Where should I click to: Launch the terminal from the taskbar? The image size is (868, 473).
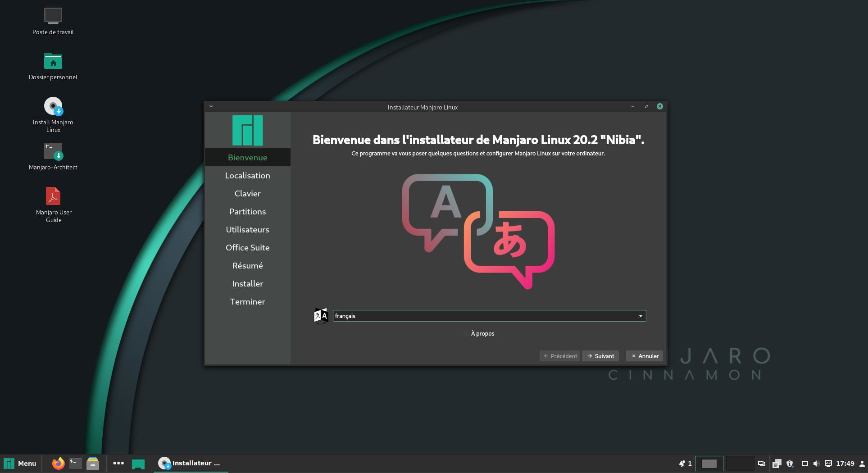point(76,463)
